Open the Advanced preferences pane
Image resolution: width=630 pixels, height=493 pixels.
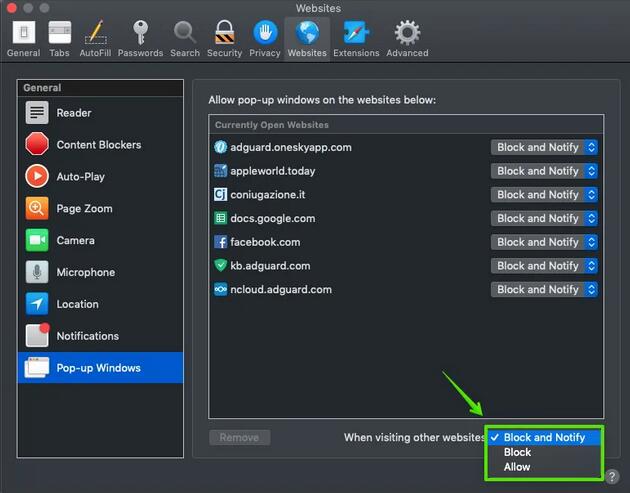407,38
